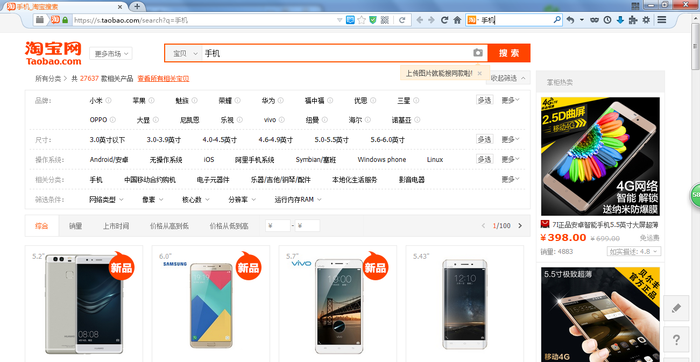The width and height of the screenshot is (700, 362).
Task: Click the question mark help icon
Action: coord(676,340)
